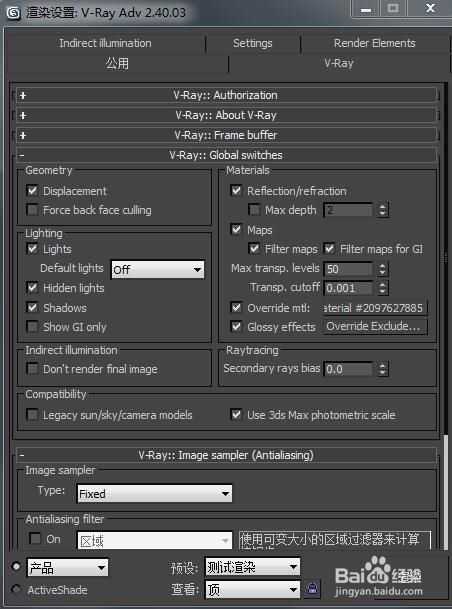The height and width of the screenshot is (609, 452).
Task: Open the 预设 preset dropdown
Action: 252,567
